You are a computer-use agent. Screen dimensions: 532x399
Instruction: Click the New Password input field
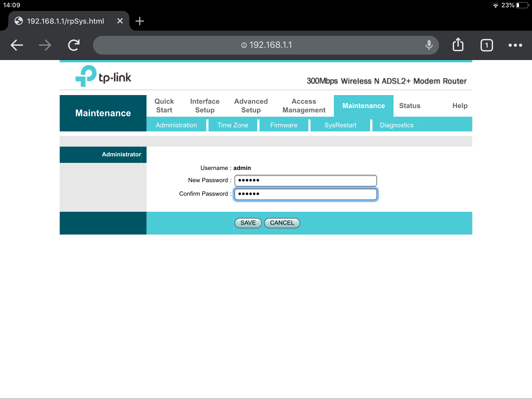click(305, 180)
